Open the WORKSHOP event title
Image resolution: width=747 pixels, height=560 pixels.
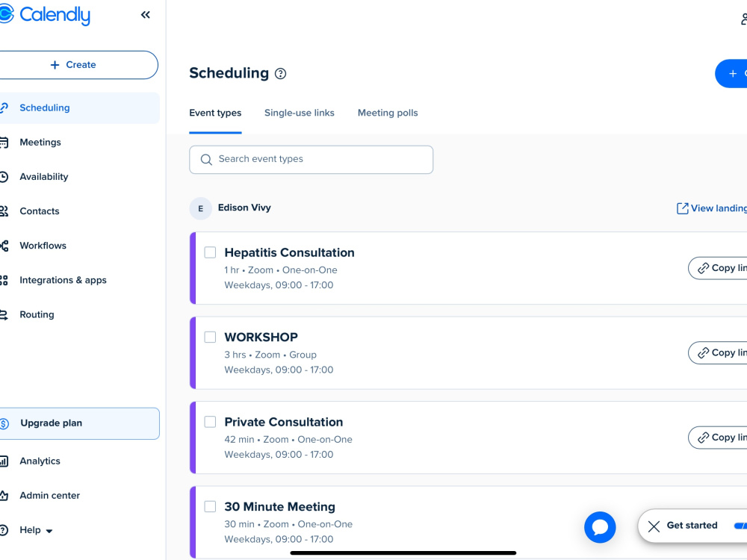(261, 337)
